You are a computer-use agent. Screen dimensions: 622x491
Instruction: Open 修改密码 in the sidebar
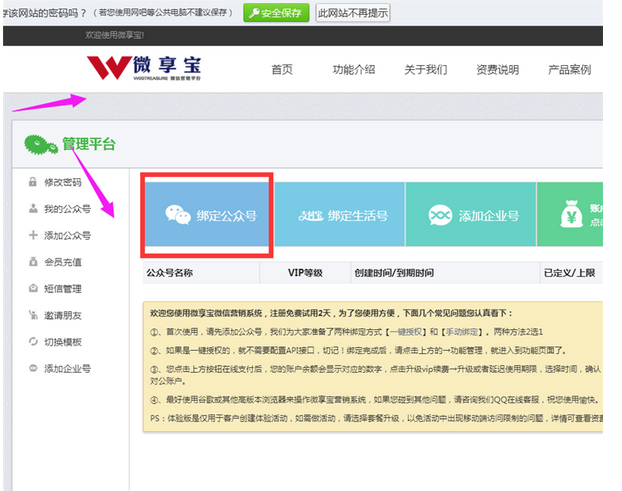click(63, 182)
